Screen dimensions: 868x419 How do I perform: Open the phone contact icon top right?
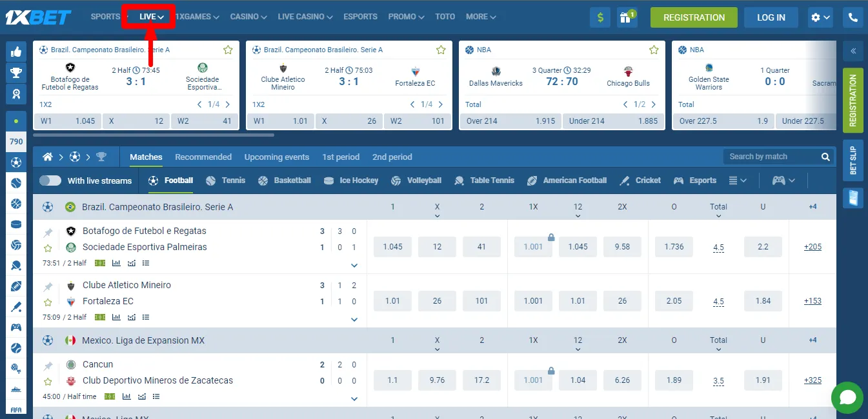(853, 17)
